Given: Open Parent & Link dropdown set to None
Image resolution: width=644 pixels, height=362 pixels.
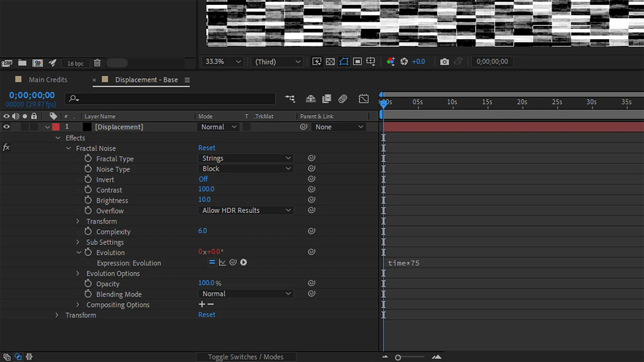Looking at the screenshot, I should (339, 127).
